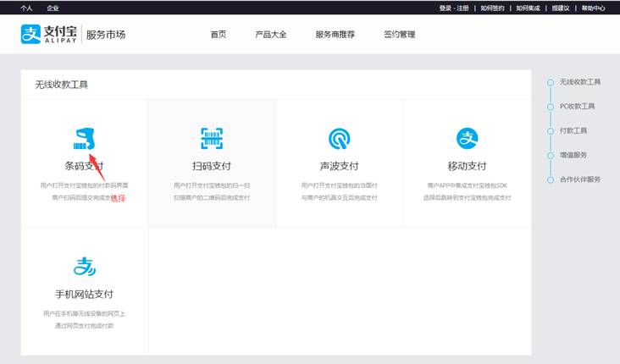The image size is (620, 364).
Task: Open the 如何集成 link
Action: click(x=528, y=8)
